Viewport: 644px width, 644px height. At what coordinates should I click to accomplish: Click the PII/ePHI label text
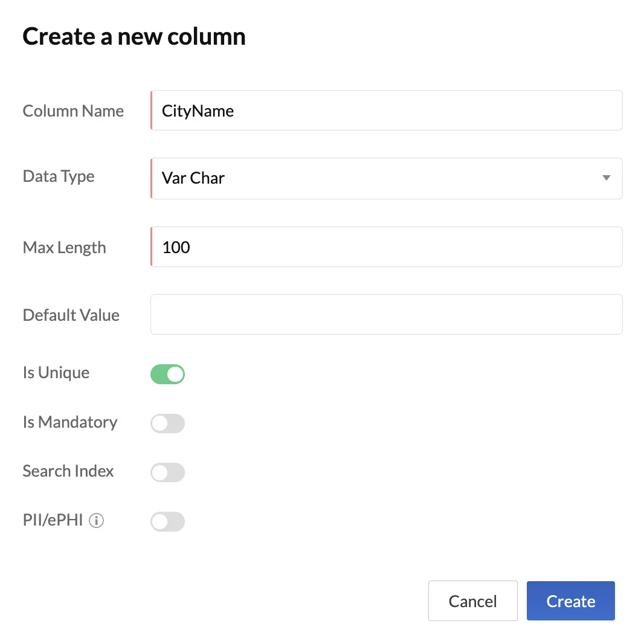[53, 520]
